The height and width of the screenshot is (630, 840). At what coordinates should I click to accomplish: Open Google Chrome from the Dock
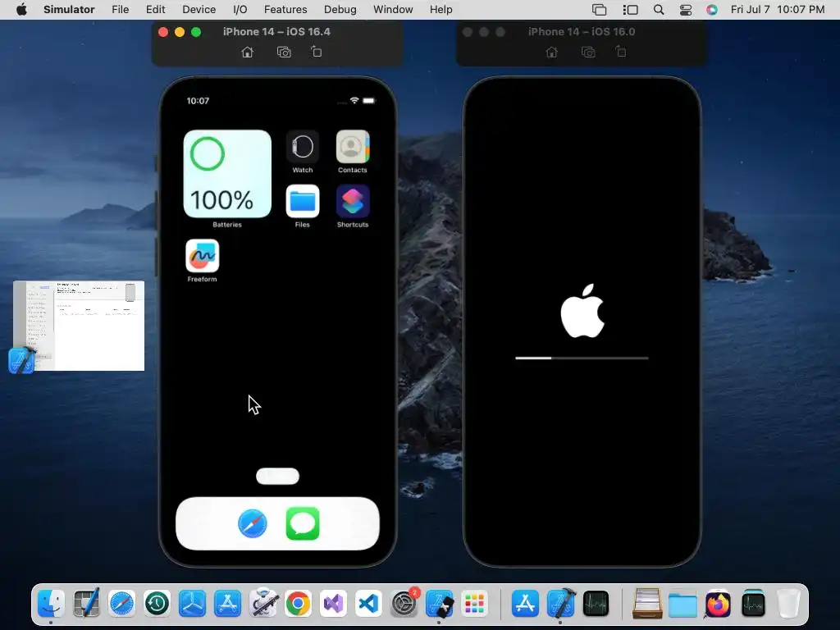tap(298, 604)
